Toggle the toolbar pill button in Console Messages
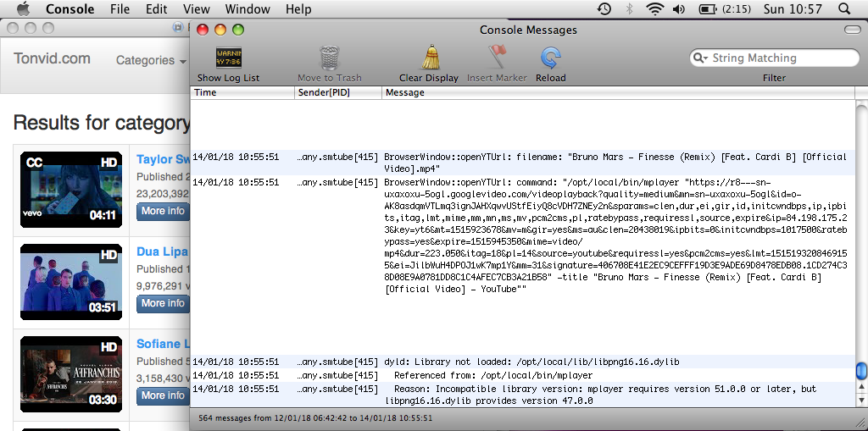The width and height of the screenshot is (868, 431). [x=852, y=30]
